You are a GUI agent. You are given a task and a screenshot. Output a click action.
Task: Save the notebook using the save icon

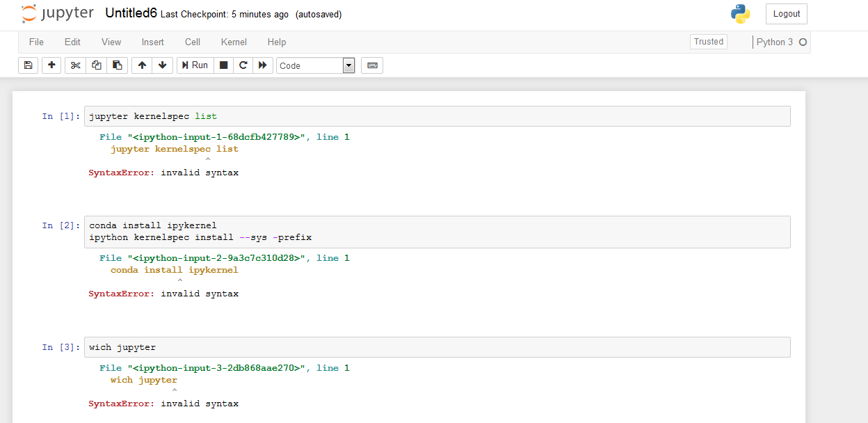tap(27, 65)
